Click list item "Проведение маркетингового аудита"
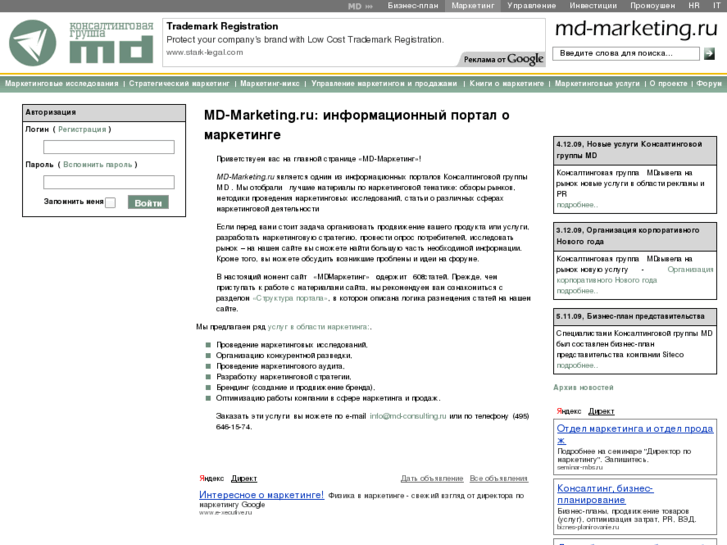Screen dimensions: 727x545 [x=280, y=366]
